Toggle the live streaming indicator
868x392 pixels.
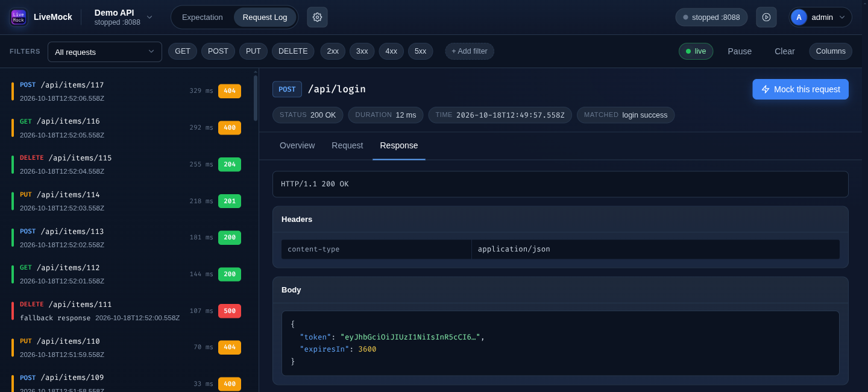[696, 51]
